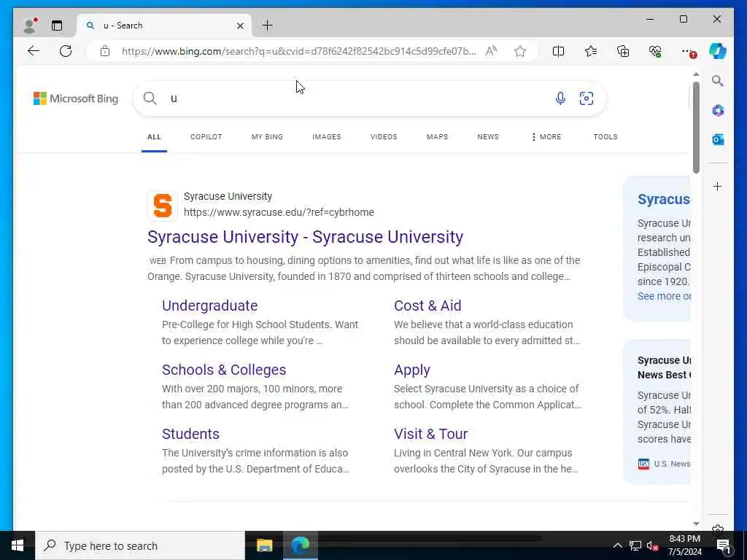Click the address bar URL
This screenshot has width=747, height=560.
pos(298,52)
